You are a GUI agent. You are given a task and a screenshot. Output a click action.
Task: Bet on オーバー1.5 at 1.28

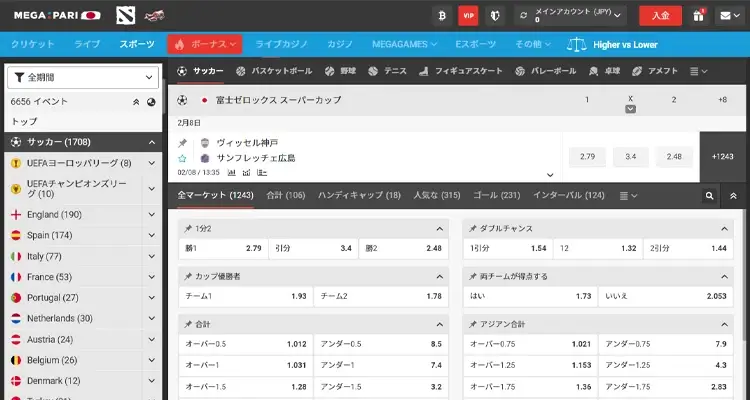pos(246,387)
